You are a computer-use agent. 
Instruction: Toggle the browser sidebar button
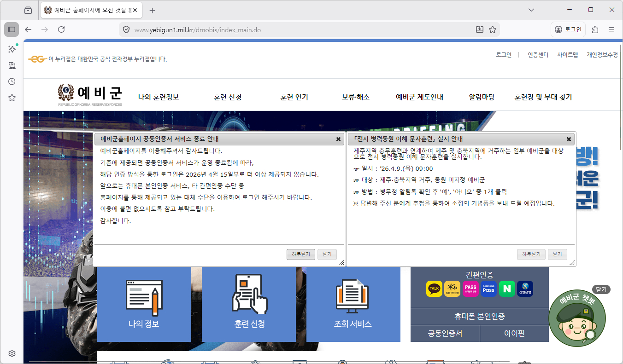pos(12,29)
